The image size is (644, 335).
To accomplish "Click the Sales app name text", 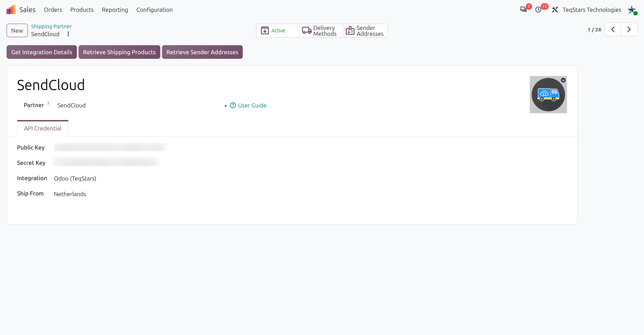I will (27, 10).
